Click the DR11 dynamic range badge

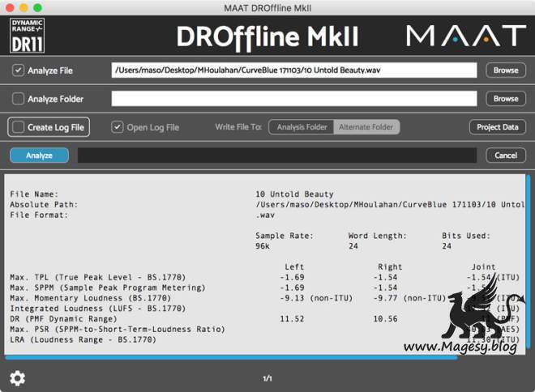pos(27,36)
